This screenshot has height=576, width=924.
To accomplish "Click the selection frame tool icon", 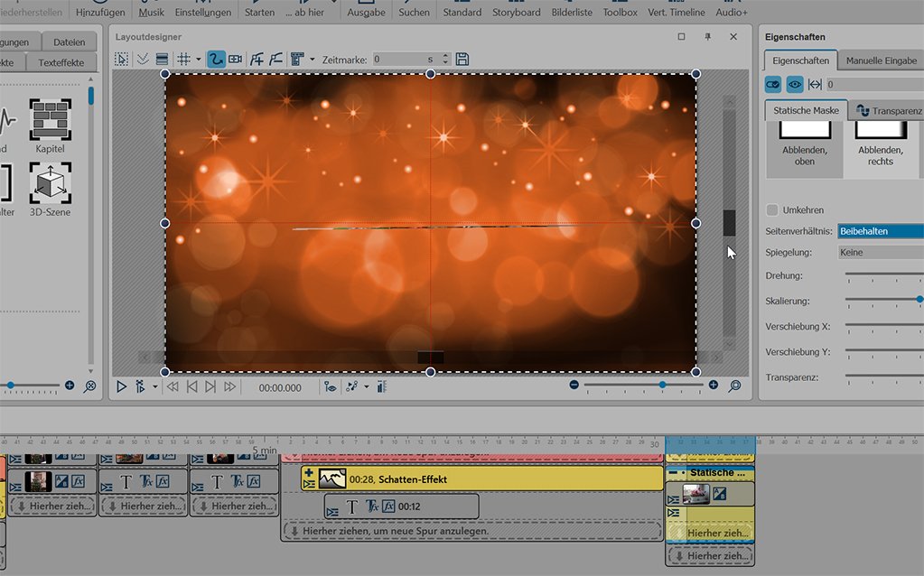I will point(122,60).
